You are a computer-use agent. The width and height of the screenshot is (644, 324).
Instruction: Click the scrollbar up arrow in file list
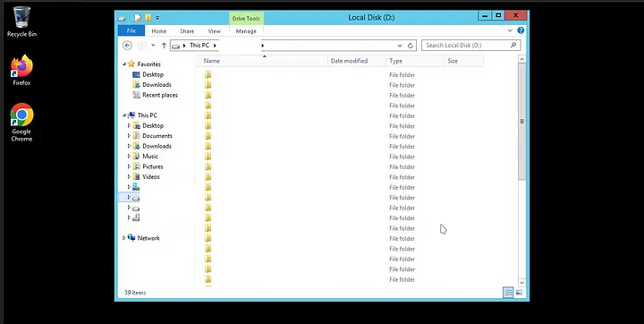tap(522, 60)
